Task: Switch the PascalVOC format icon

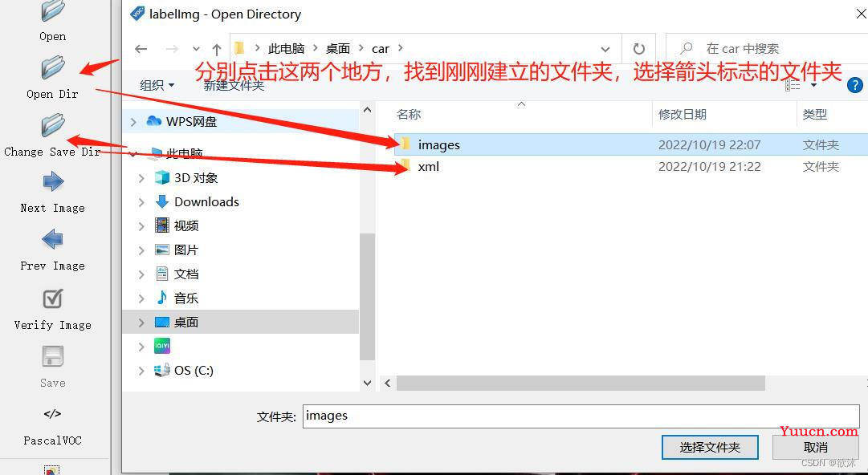Action: click(x=52, y=414)
